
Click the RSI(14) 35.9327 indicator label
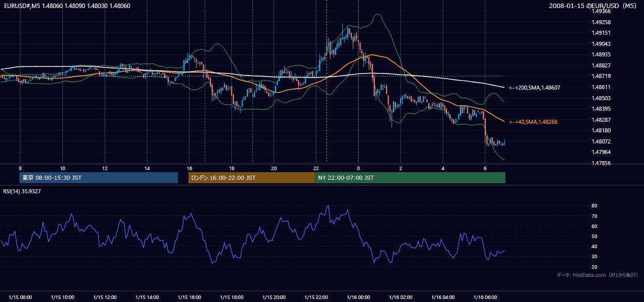point(22,191)
